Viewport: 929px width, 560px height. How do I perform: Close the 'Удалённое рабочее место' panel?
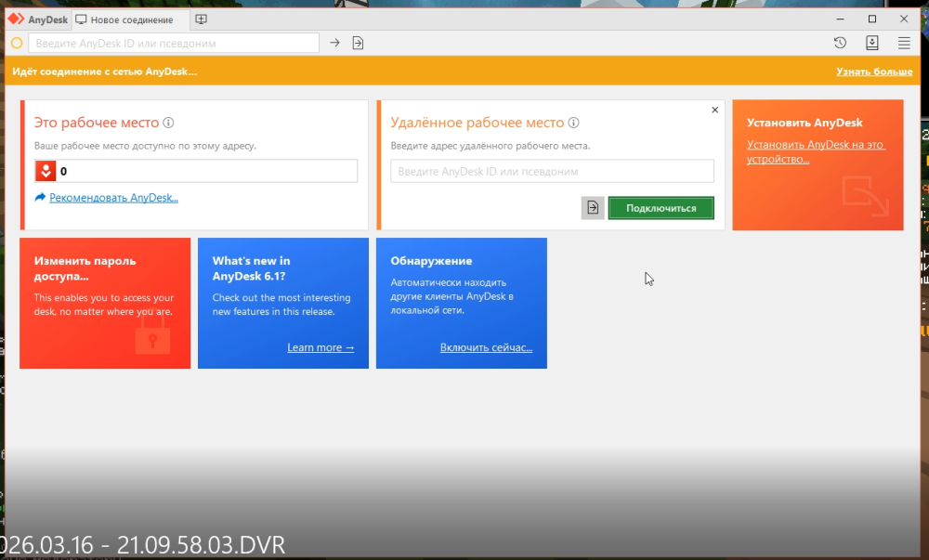pyautogui.click(x=715, y=110)
